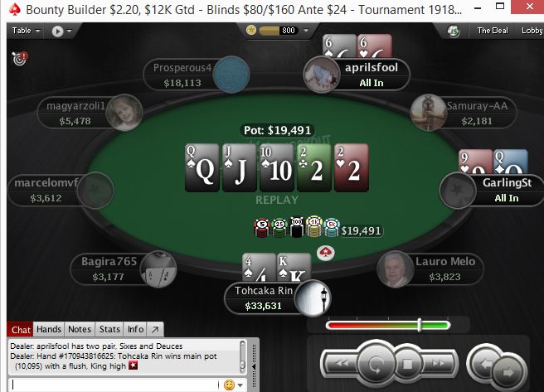Screen dimensions: 544x392
Task: Adjust the replay speed slider
Action: tap(419, 325)
